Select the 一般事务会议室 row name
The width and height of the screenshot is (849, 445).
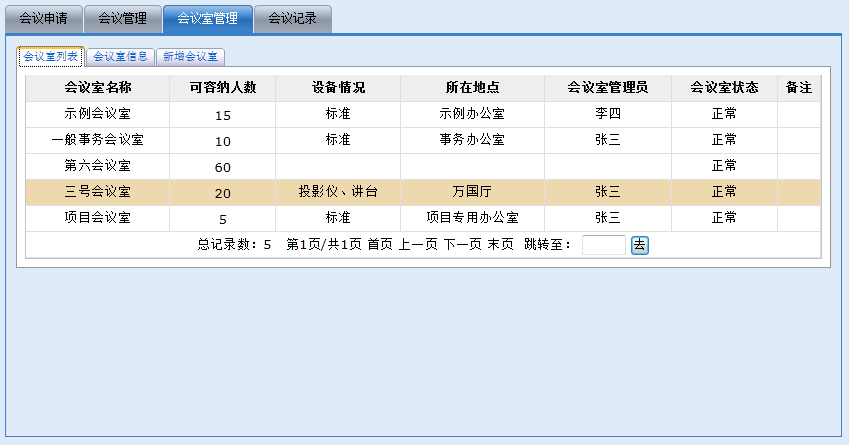[97, 140]
